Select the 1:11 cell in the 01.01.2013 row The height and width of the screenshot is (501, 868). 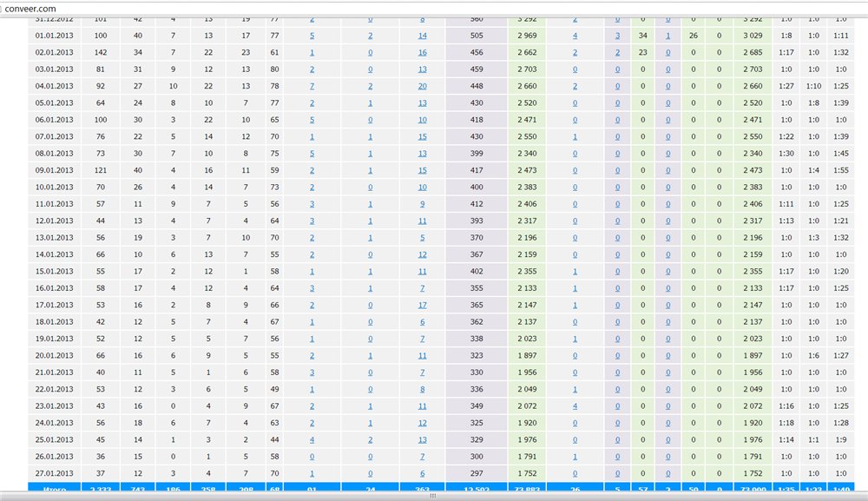(x=841, y=36)
